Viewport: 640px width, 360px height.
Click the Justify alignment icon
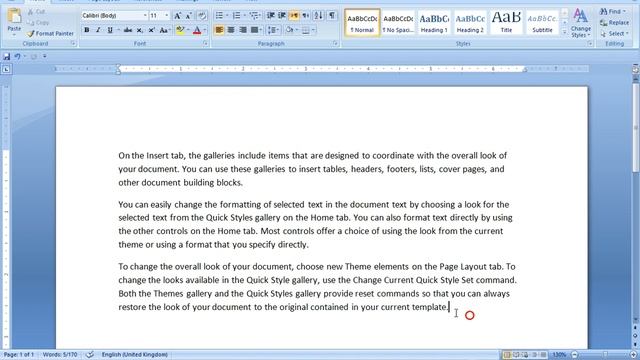tap(254, 30)
